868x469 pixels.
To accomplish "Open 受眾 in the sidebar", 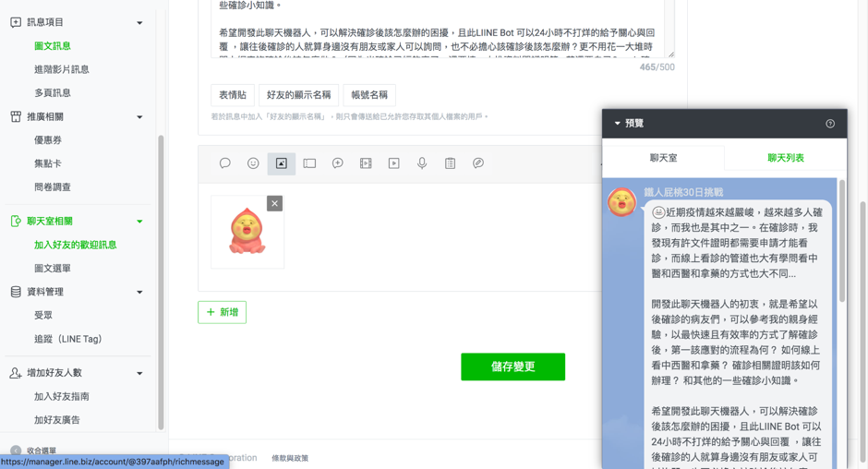I will pos(43,315).
